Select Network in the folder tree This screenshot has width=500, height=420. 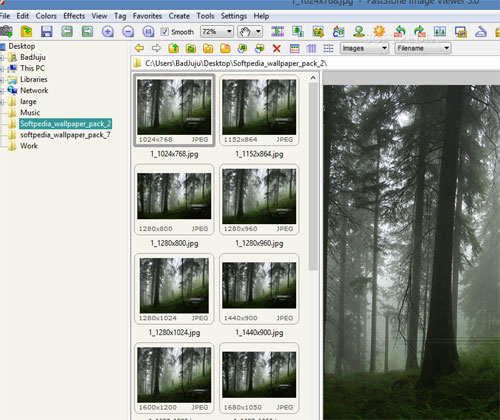click(x=34, y=90)
